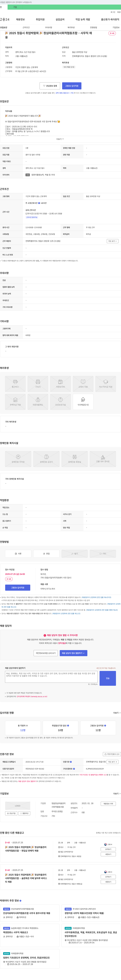121x980 pixels.
Task: Open posting 정성마을관리 - 편집샵 판매직 채용
Action: point(26,849)
